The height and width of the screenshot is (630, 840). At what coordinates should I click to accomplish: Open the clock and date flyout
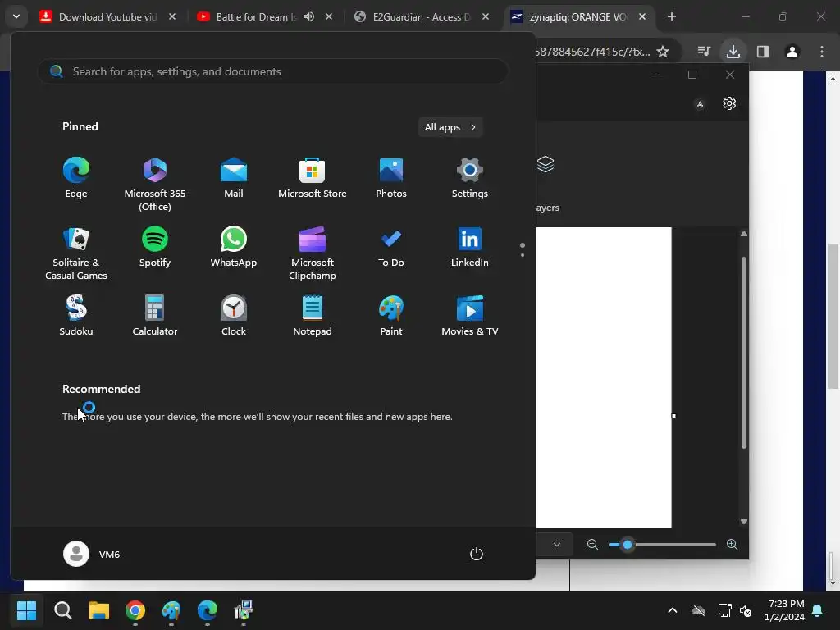785,610
